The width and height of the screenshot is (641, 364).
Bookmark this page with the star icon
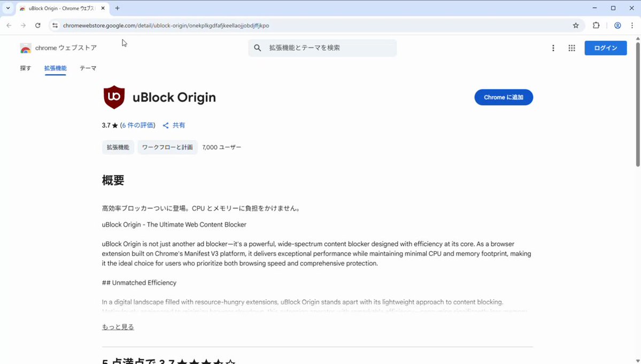pos(576,25)
